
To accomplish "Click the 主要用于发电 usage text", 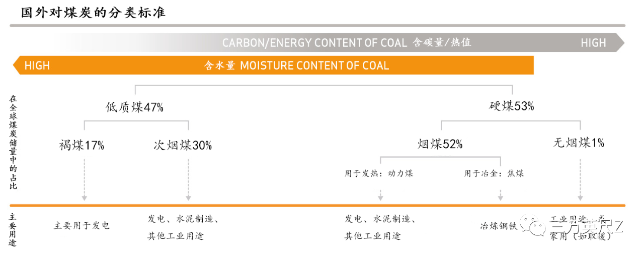I will click(x=82, y=225).
